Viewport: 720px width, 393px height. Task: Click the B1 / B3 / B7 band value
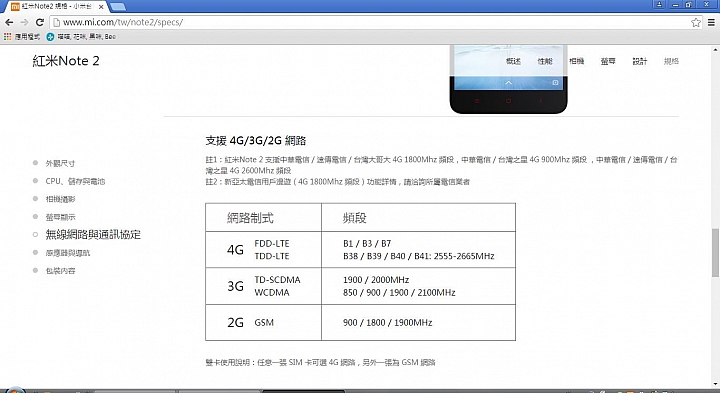point(367,243)
